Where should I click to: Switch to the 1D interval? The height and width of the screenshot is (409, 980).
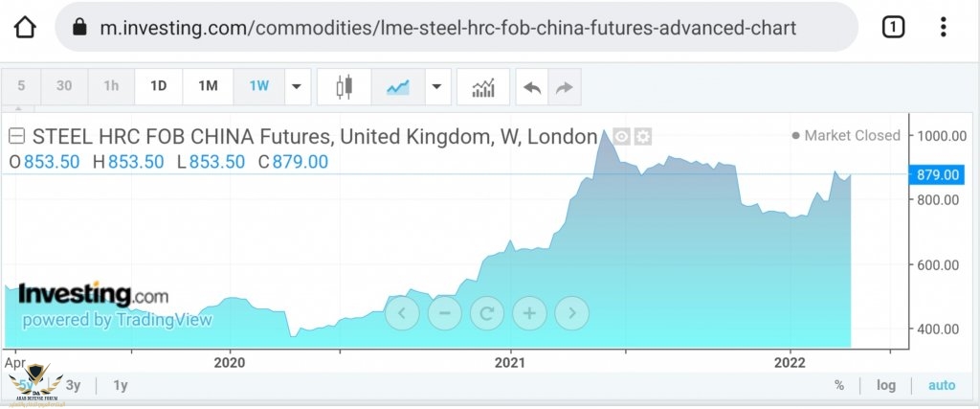pyautogui.click(x=159, y=86)
